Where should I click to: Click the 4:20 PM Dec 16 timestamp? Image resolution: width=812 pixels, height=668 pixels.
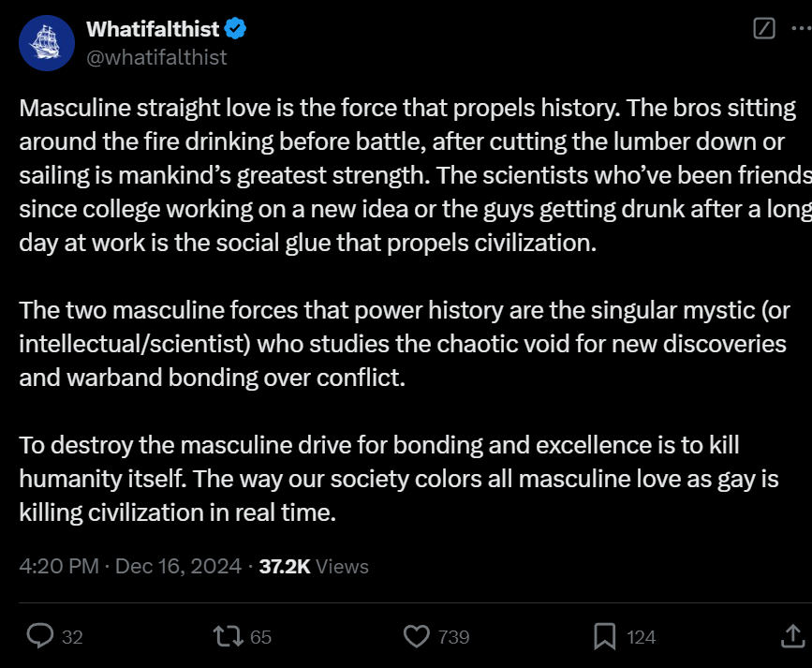click(130, 567)
